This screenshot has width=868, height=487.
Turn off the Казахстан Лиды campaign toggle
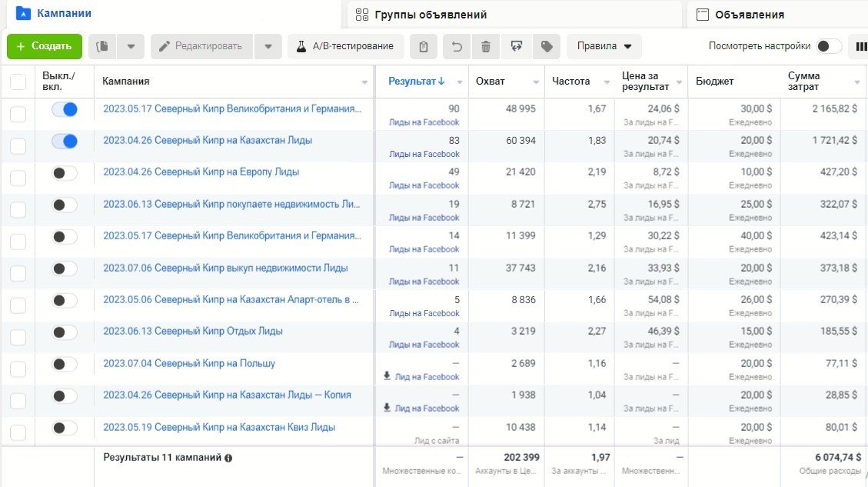coord(65,141)
